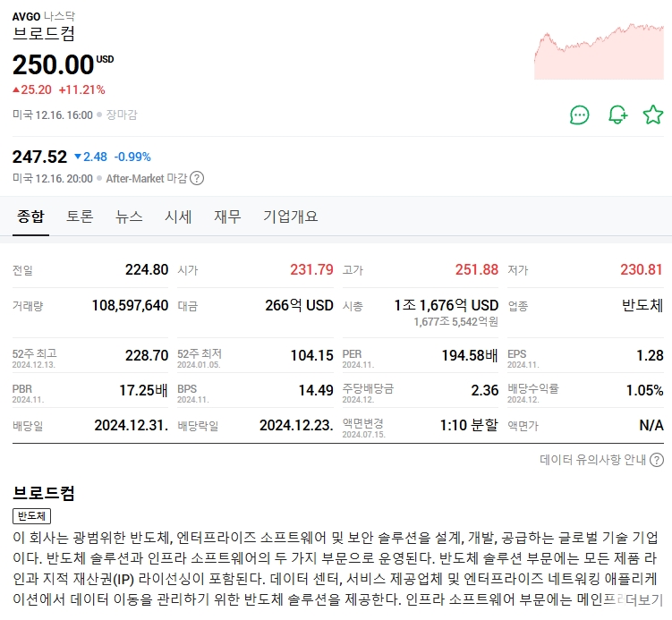Click the 배당수익률 value 1.05%

(644, 390)
